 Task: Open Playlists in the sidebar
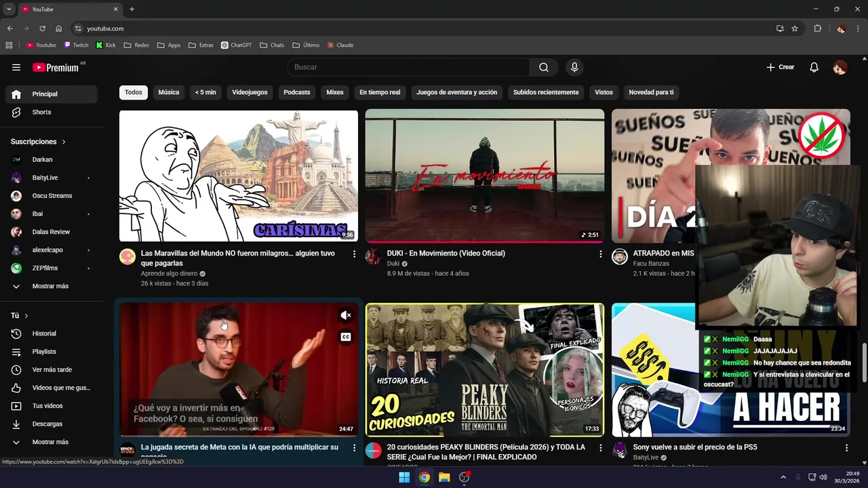coord(52,352)
